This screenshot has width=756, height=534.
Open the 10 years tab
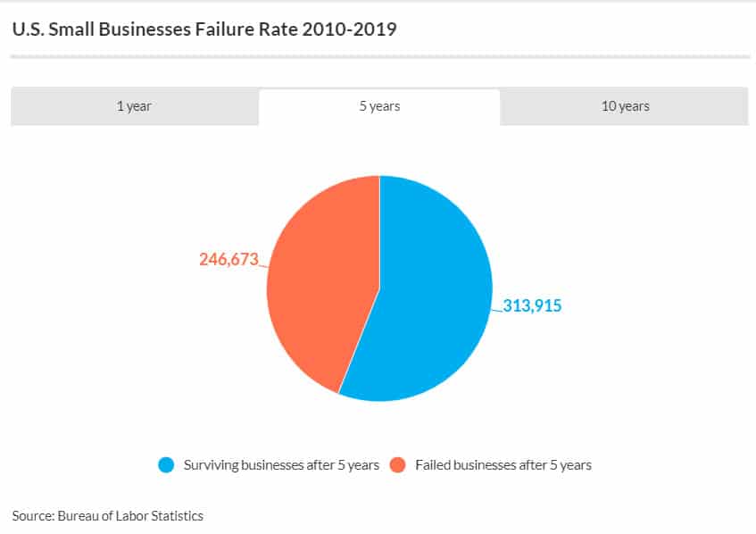[x=625, y=106]
